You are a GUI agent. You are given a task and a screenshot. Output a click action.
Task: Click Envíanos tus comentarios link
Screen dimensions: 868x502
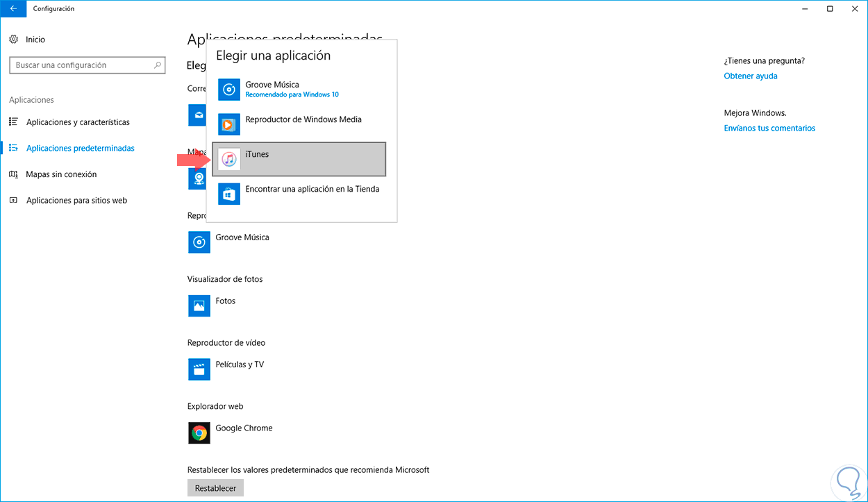[769, 128]
